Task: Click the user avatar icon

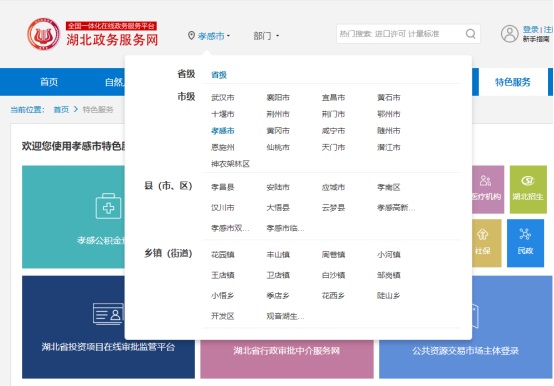Action: click(509, 34)
